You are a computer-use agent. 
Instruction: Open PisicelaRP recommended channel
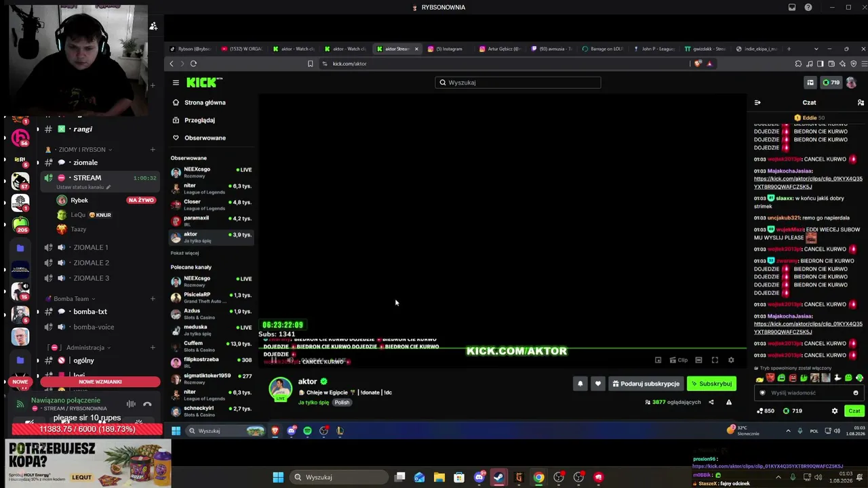(x=211, y=298)
